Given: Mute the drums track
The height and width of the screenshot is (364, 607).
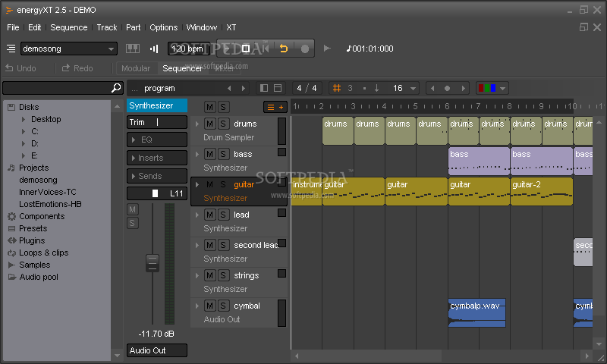Looking at the screenshot, I should click(209, 124).
